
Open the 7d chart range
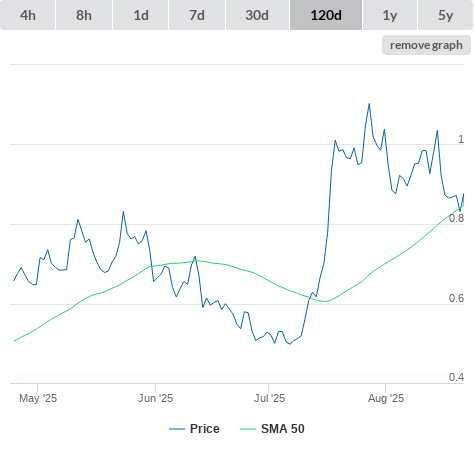coord(197,15)
